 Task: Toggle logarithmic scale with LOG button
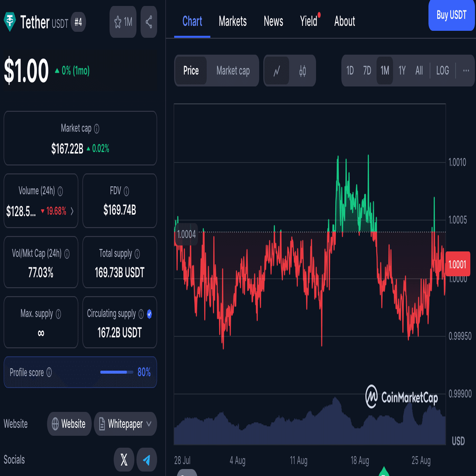coord(442,71)
